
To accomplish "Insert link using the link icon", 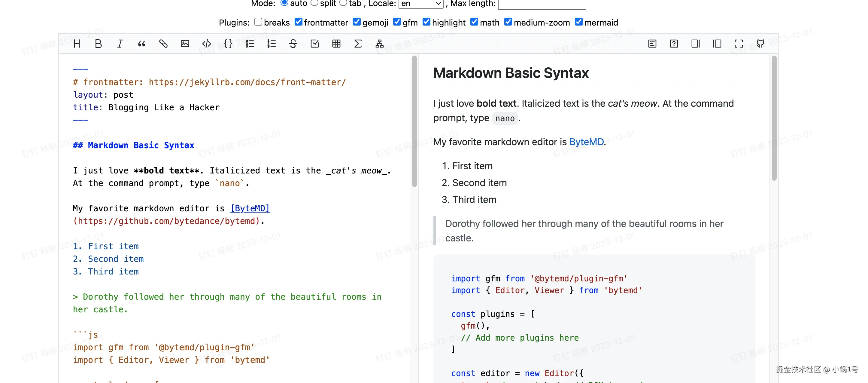I will [x=163, y=44].
